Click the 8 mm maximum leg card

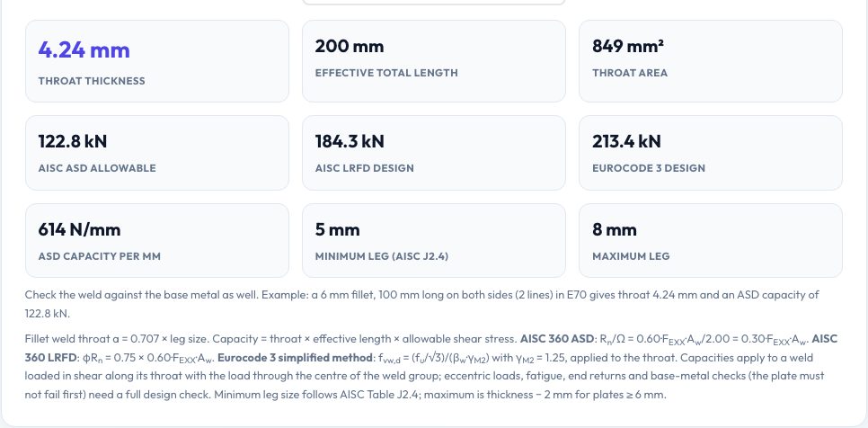[711, 240]
